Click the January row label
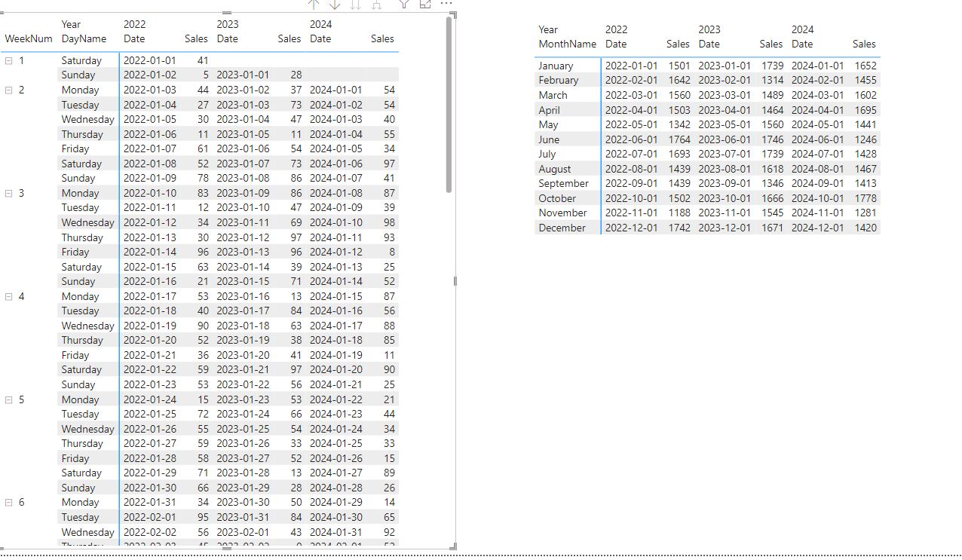The width and height of the screenshot is (962, 560). (556, 66)
